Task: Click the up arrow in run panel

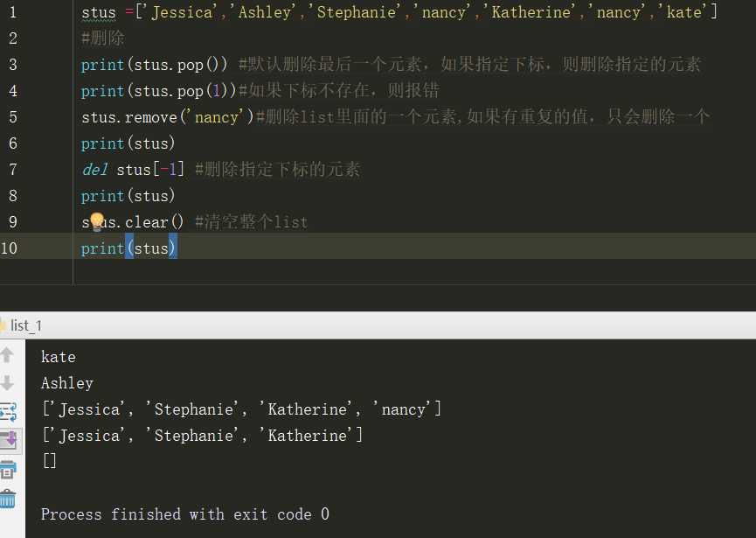Action: pos(7,355)
